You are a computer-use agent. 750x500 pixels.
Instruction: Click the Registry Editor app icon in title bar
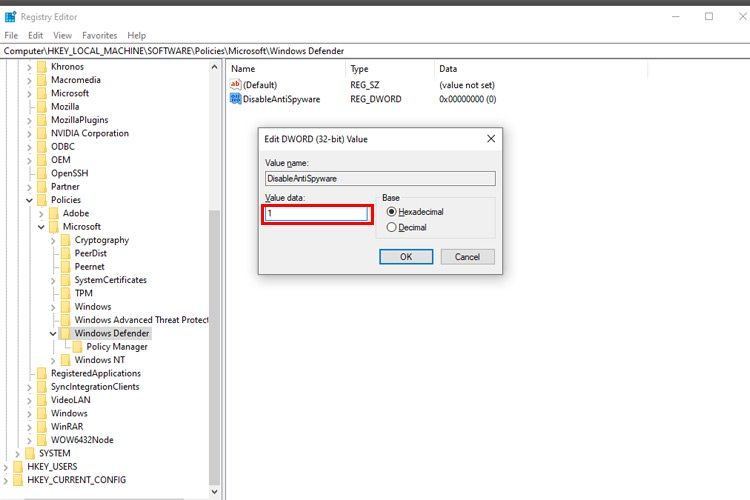pyautogui.click(x=10, y=16)
